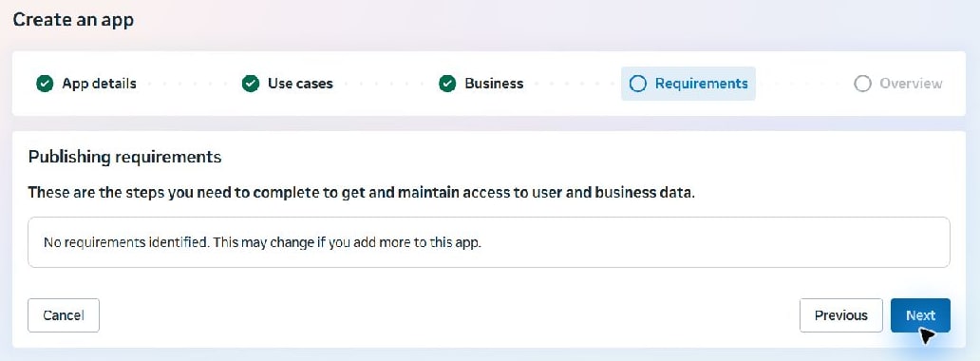Open the App details step
980x361 pixels.
click(86, 84)
